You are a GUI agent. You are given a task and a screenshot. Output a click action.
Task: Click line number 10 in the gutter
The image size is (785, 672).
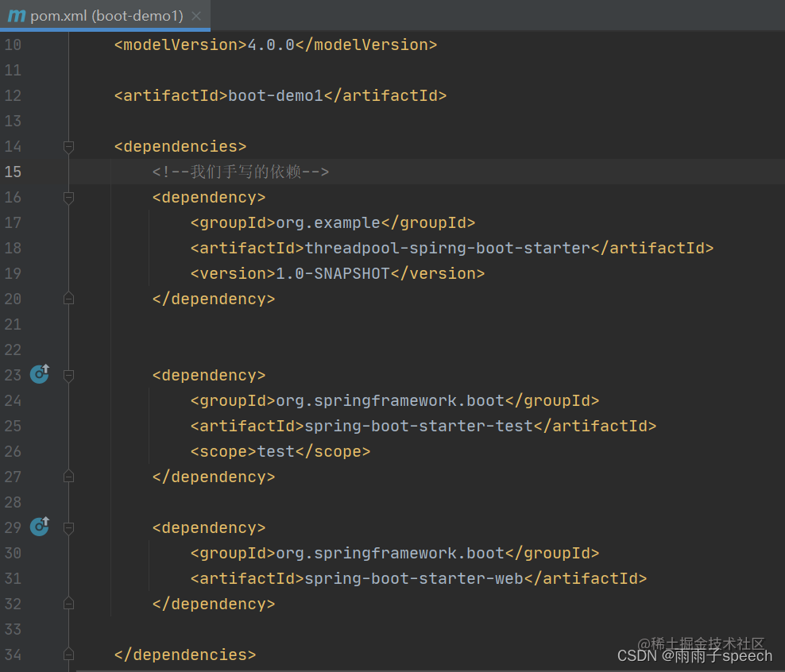[13, 45]
